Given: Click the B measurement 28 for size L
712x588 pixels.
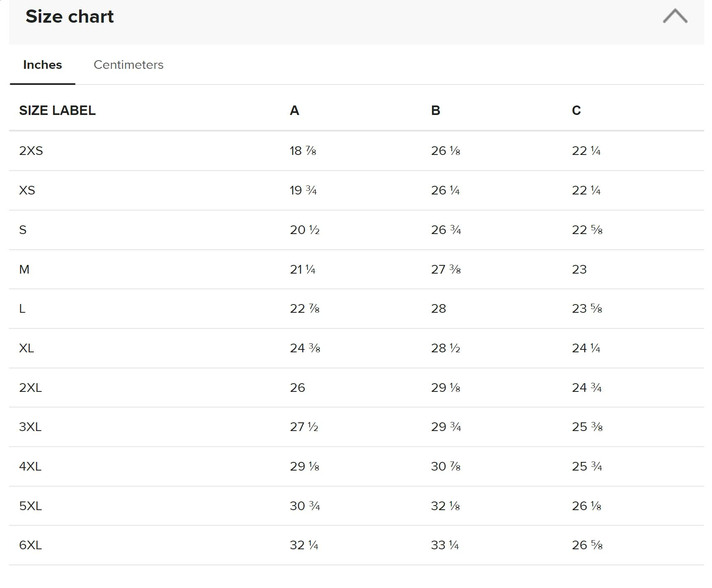Looking at the screenshot, I should [x=438, y=309].
